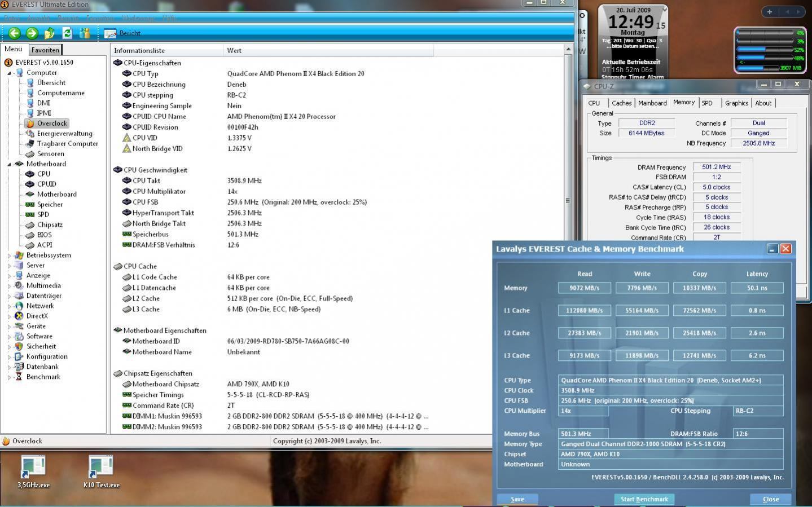Select the Computername tree icon
The width and height of the screenshot is (812, 507).
point(30,93)
